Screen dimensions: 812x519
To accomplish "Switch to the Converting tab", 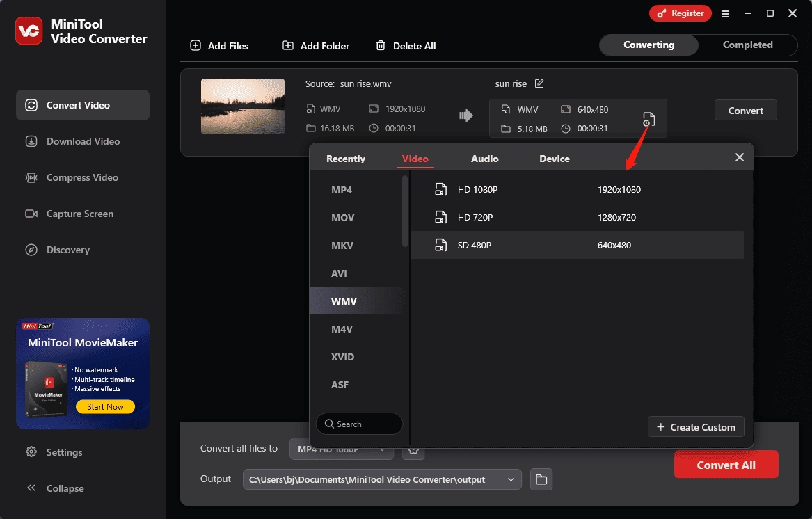I will (x=649, y=45).
